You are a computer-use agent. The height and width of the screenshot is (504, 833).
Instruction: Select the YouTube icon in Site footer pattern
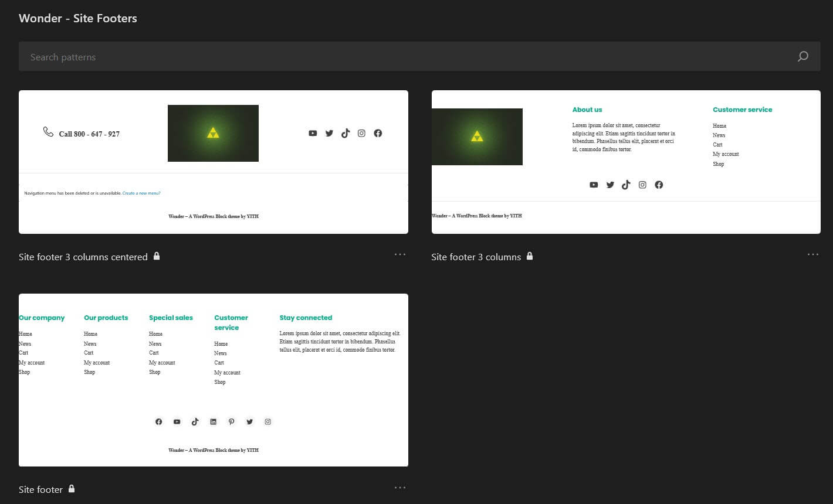tap(177, 421)
